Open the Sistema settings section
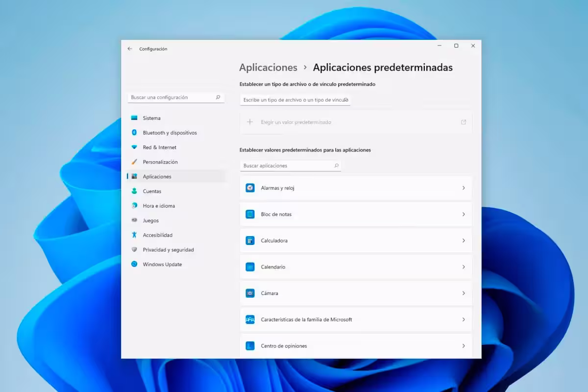The height and width of the screenshot is (392, 588). [176, 118]
